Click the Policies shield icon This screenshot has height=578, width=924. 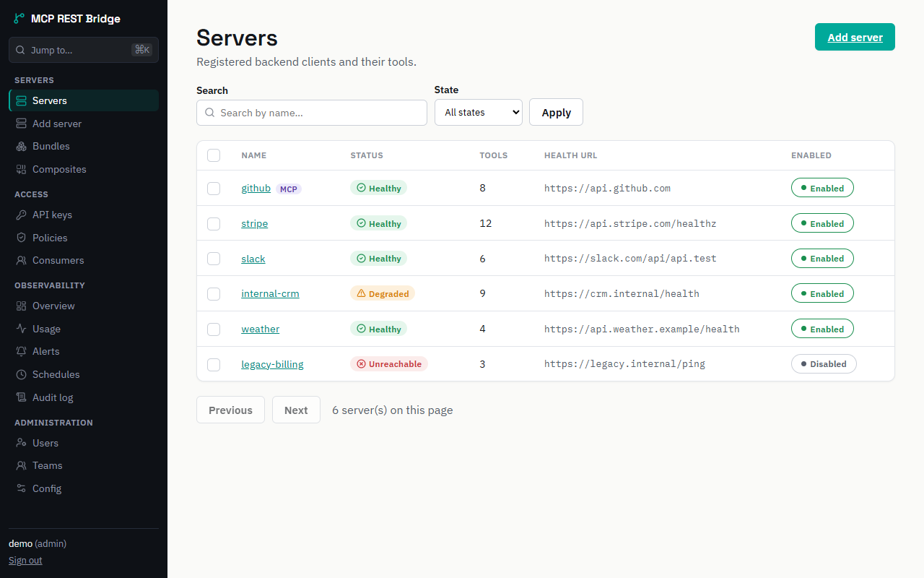click(21, 238)
